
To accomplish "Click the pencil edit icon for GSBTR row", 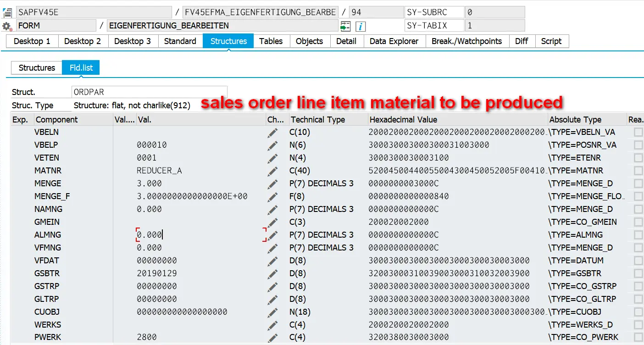I will [x=273, y=273].
